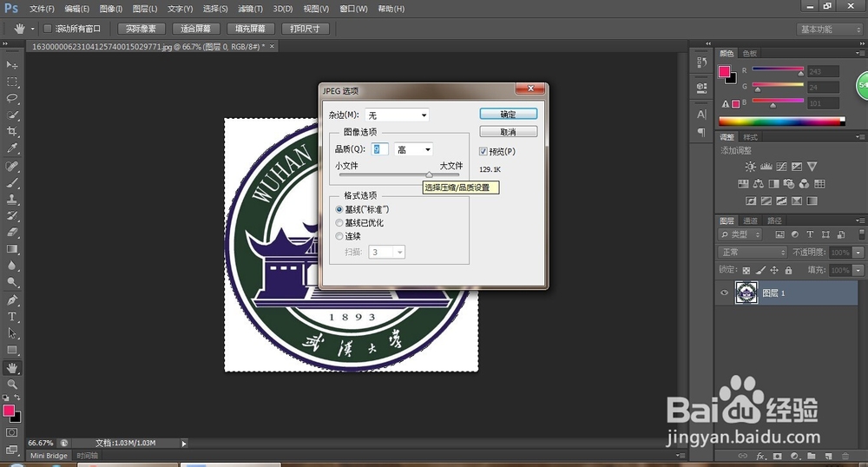Open the Matte dropdown

coord(397,115)
